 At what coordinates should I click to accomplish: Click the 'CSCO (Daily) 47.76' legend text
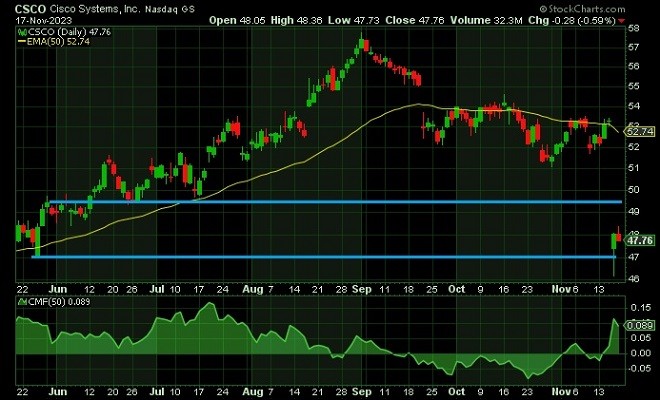click(69, 32)
